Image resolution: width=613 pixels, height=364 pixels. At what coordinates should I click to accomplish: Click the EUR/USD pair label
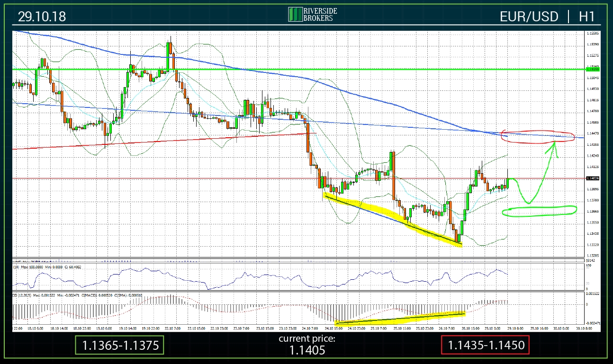pos(529,17)
